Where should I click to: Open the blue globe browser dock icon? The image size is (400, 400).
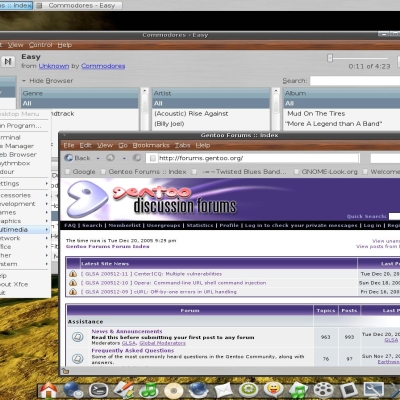[198, 390]
